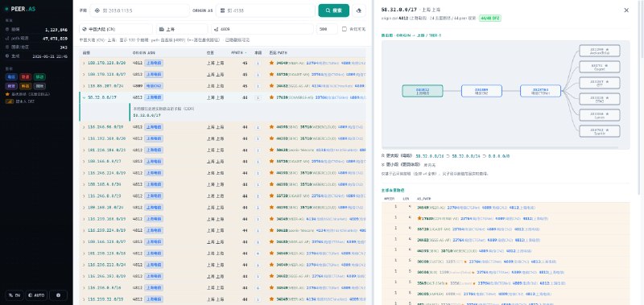Click the Sparkle tier-1 node in graph
The image size is (644, 305).
600,131
